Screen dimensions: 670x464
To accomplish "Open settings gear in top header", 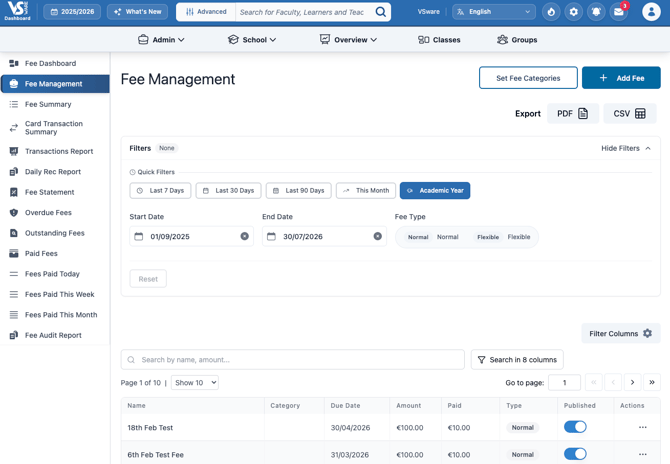I will pyautogui.click(x=574, y=12).
